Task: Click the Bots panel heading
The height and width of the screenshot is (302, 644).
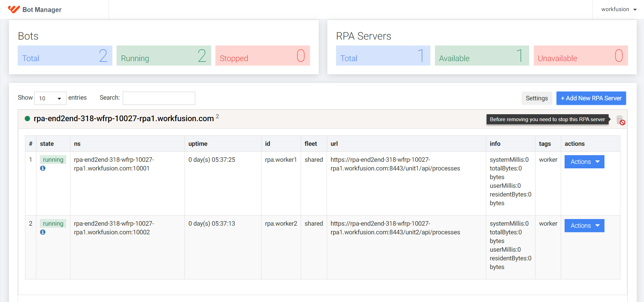Action: 28,36
